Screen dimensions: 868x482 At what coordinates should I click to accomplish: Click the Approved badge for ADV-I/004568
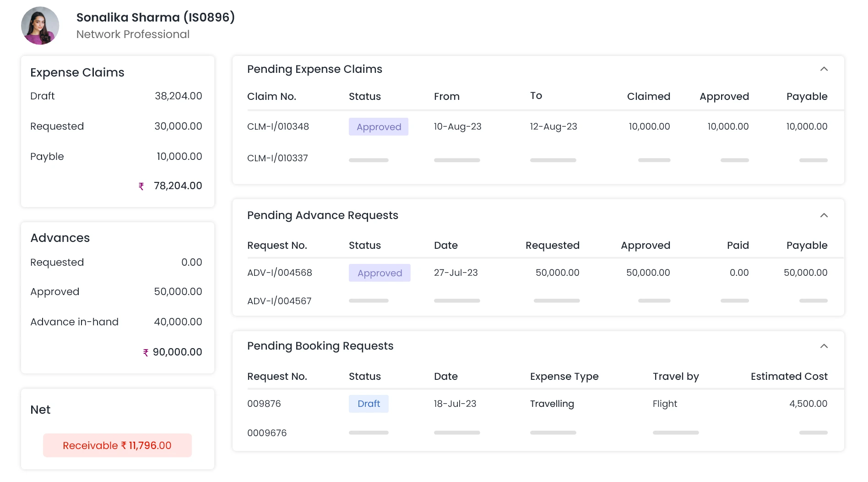point(380,273)
